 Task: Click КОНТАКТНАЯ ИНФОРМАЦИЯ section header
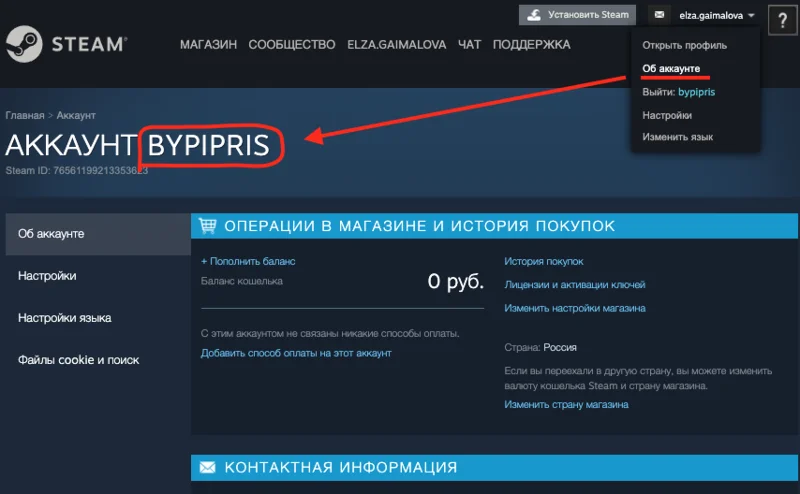click(x=494, y=467)
